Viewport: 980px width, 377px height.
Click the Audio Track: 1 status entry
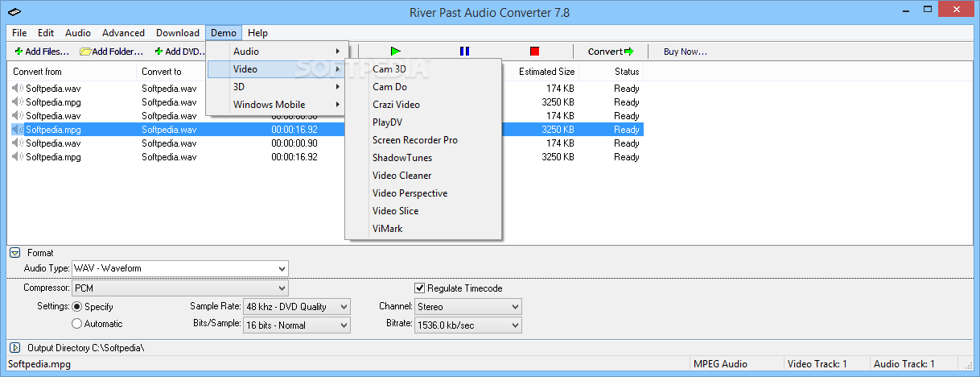(x=904, y=364)
